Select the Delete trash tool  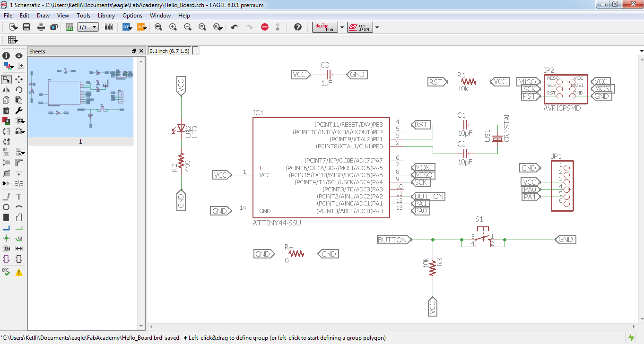point(7,110)
